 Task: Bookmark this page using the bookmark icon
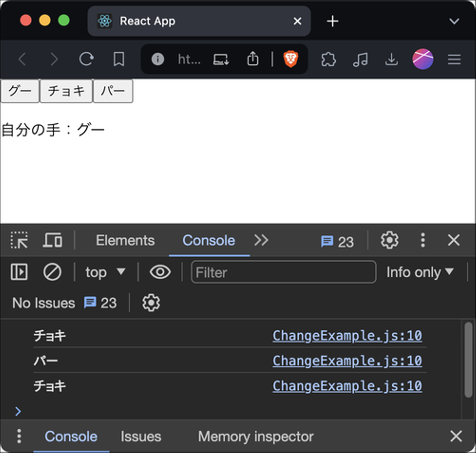click(x=119, y=59)
